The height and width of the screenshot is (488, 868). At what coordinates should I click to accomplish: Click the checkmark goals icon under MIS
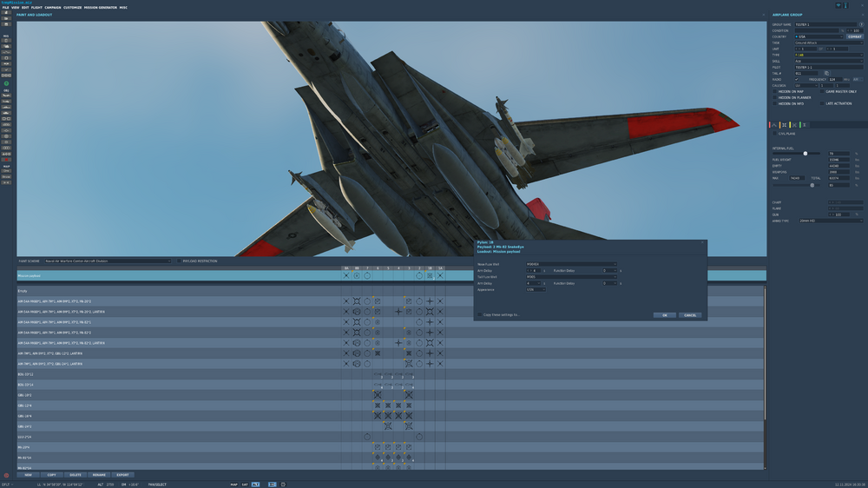pos(7,69)
